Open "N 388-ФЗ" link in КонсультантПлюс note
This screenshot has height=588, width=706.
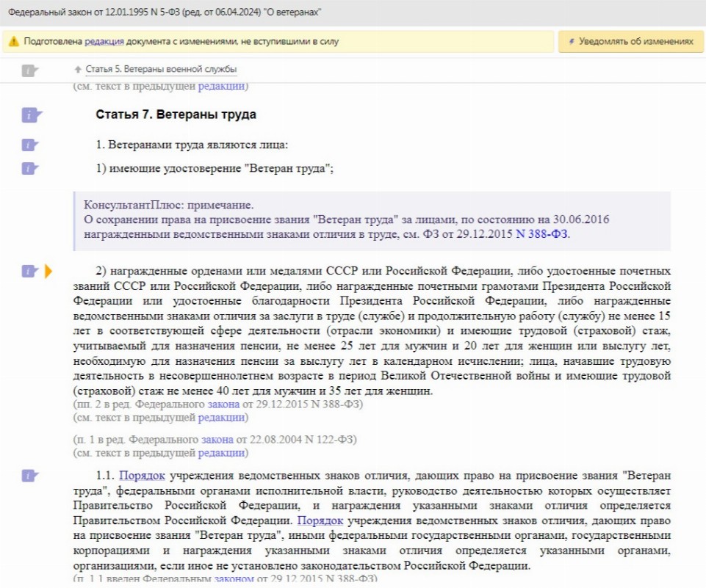541,234
